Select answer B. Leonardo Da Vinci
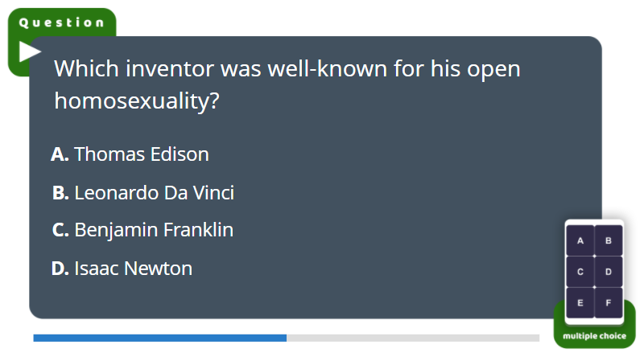The height and width of the screenshot is (357, 644). coord(143,193)
